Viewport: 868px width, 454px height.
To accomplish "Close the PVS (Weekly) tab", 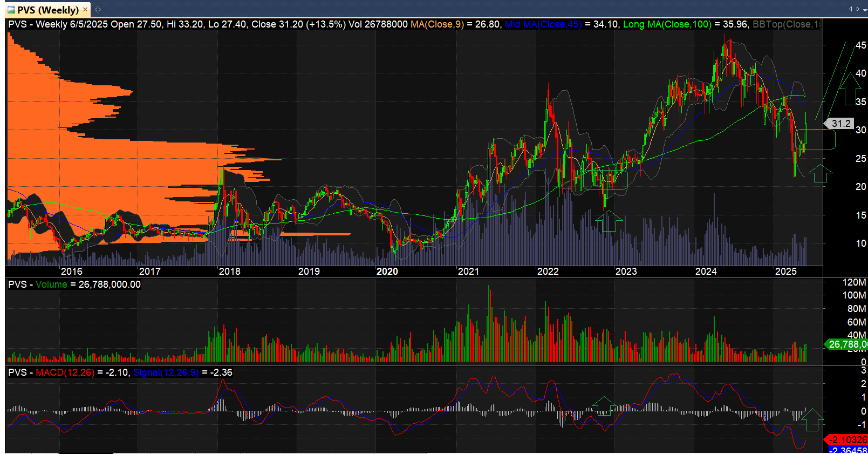I will [85, 9].
